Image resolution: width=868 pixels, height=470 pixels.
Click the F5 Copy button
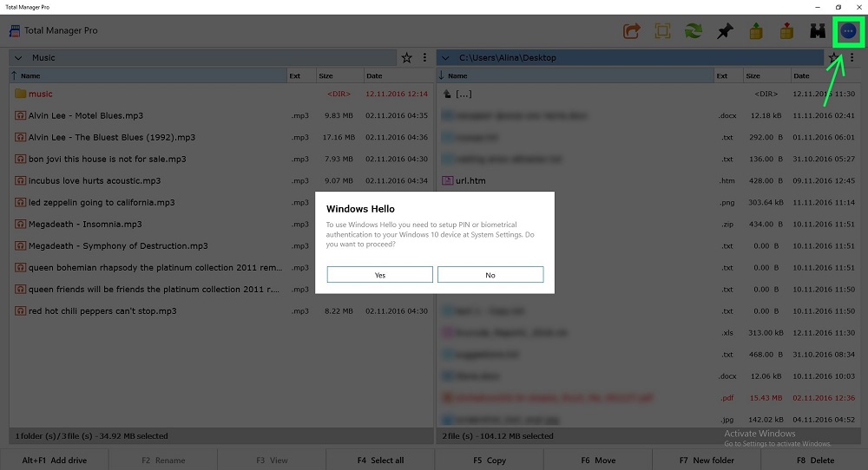[490, 460]
